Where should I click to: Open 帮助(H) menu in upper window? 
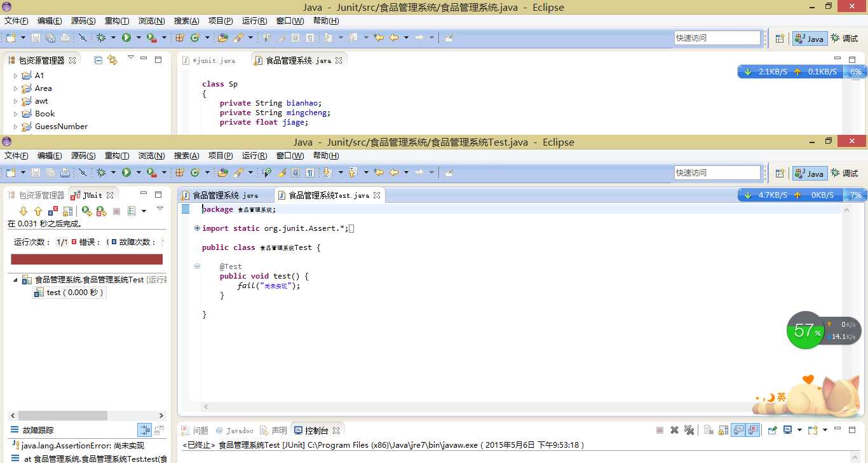click(326, 20)
